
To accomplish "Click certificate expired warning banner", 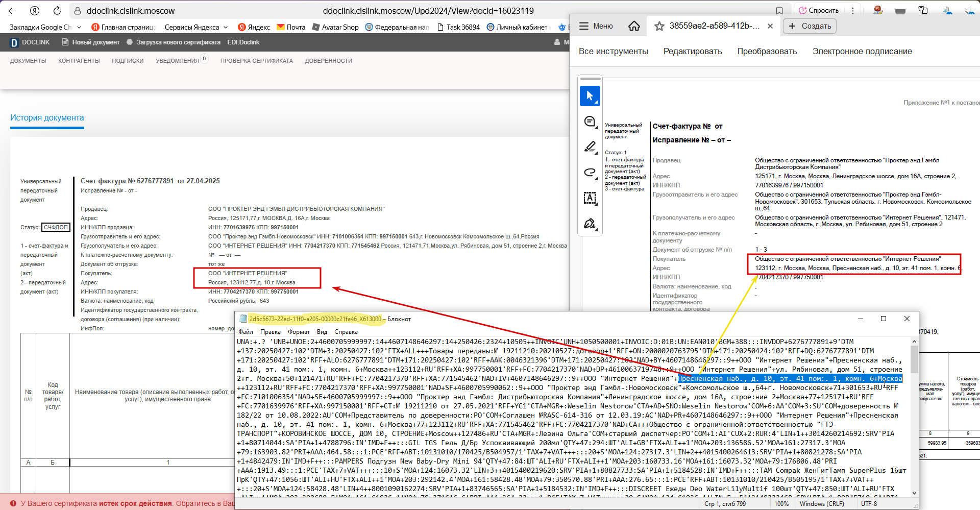I will click(117, 503).
